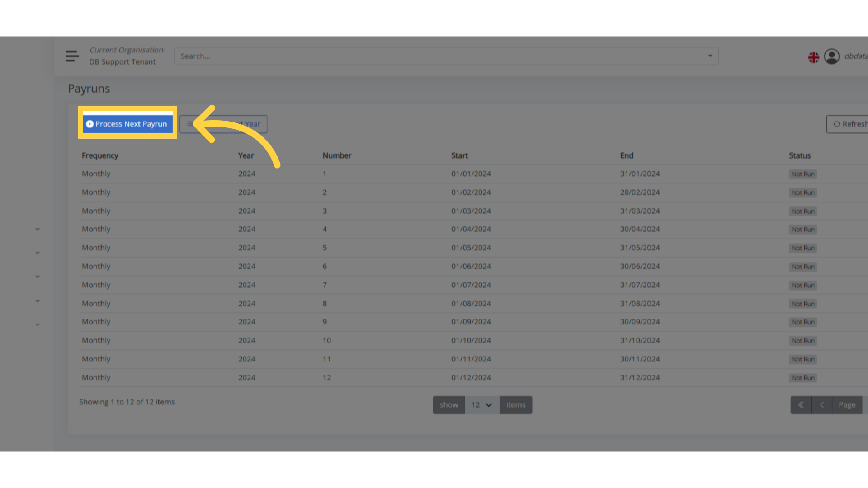The height and width of the screenshot is (488, 868).
Task: Click the dbdata username link
Action: [856, 56]
